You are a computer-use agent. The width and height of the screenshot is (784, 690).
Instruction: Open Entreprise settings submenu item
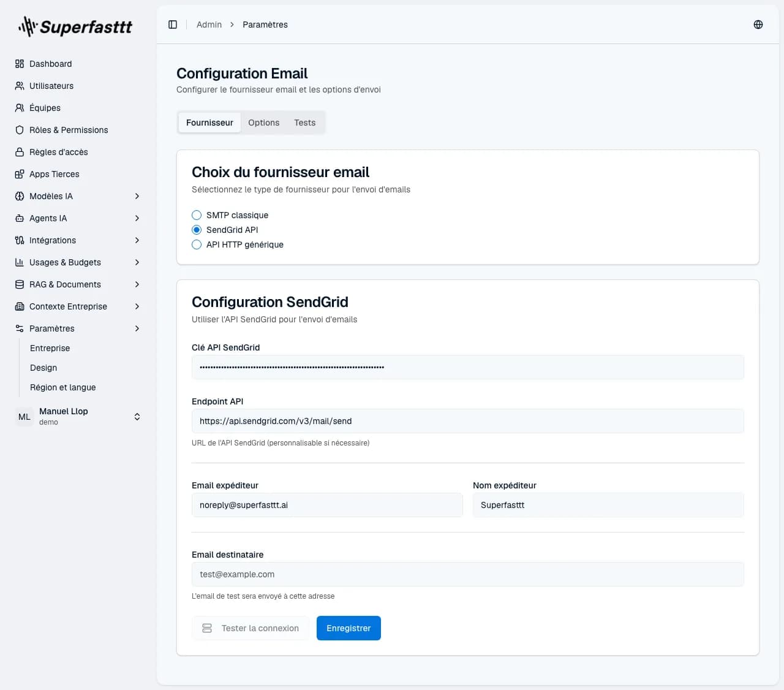pos(50,348)
